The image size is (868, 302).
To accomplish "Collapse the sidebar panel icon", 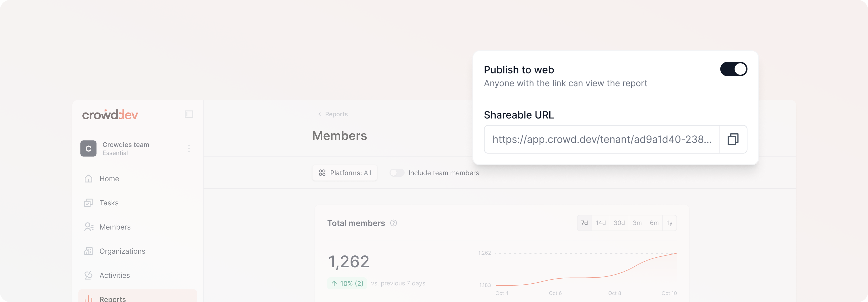I will pos(189,114).
